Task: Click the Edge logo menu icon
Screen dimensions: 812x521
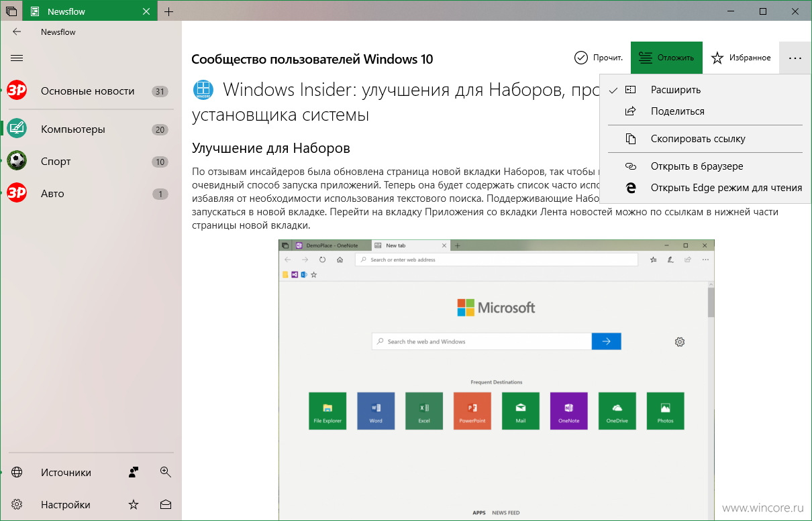Action: (x=630, y=188)
